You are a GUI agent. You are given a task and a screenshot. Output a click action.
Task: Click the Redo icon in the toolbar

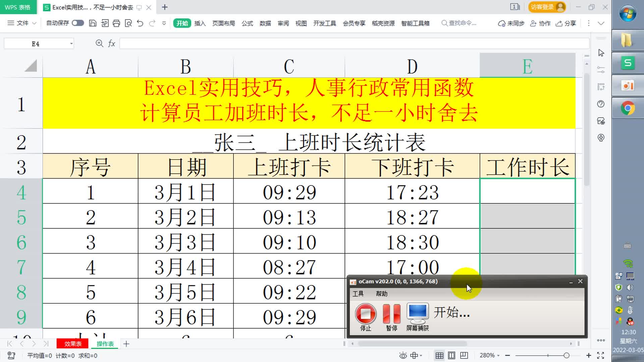(152, 23)
